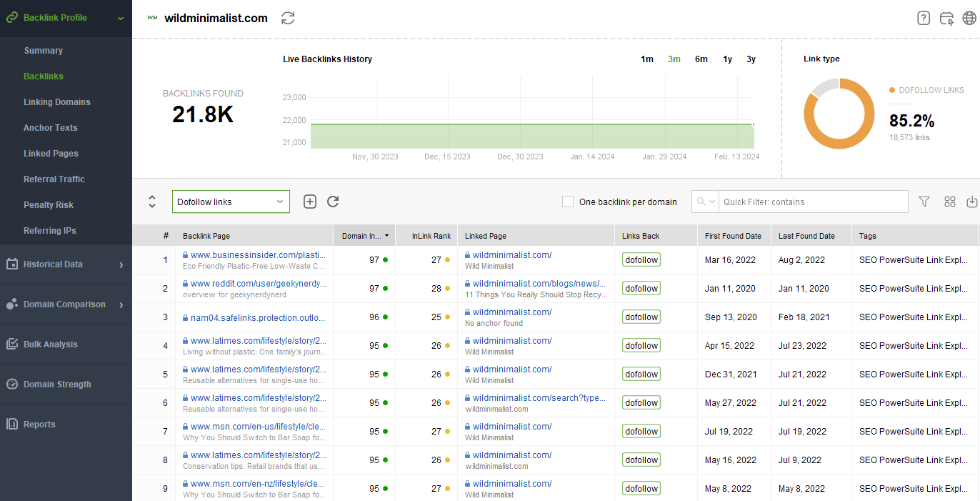This screenshot has width=980, height=501.
Task: Open Linked Pages in the sidebar
Action: 51,154
